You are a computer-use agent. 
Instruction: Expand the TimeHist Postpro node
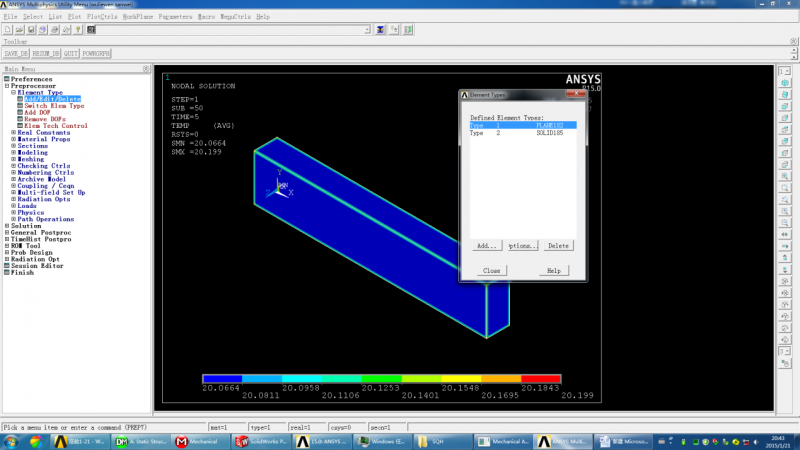7,239
